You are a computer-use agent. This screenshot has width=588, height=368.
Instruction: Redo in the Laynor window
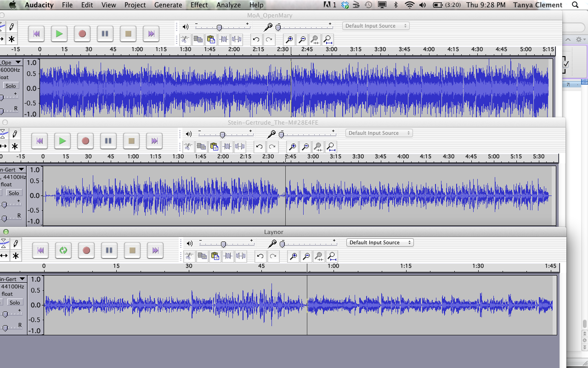(x=273, y=256)
